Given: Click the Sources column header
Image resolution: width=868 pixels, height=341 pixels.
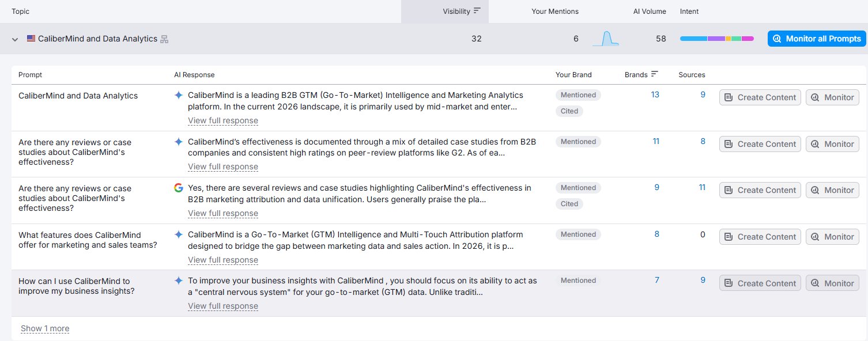Looking at the screenshot, I should tap(692, 75).
